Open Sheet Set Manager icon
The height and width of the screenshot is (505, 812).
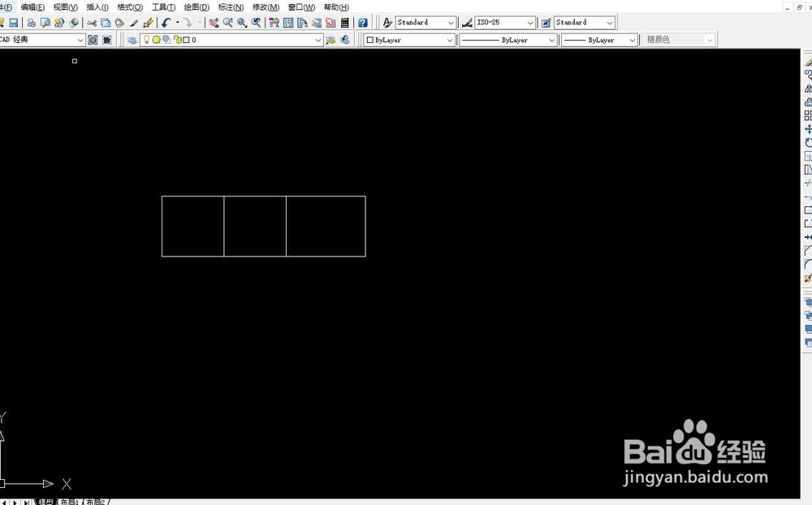317,23
